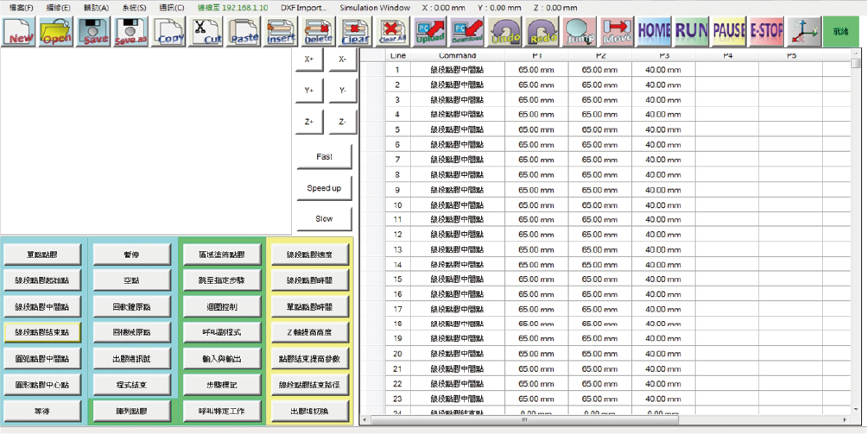Viewport: 868px width, 434px height.
Task: Jog the axis with X+
Action: 309,60
